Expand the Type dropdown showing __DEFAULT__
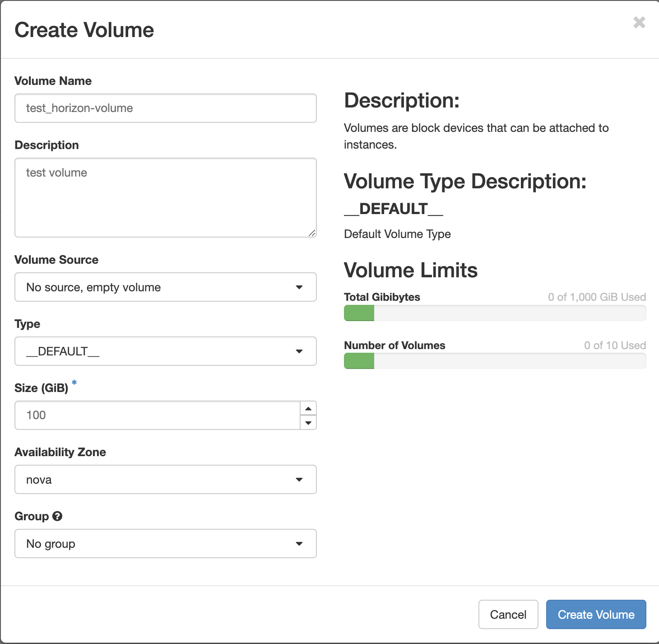Image resolution: width=659 pixels, height=644 pixels. pos(166,351)
